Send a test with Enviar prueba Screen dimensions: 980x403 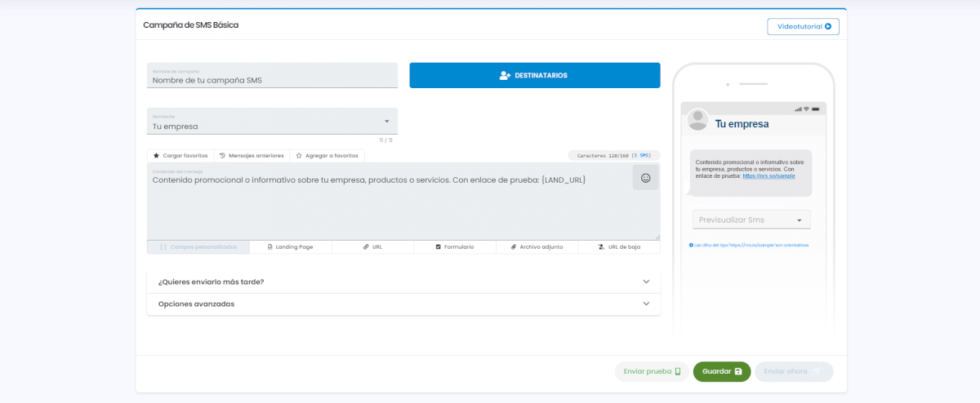pos(652,371)
